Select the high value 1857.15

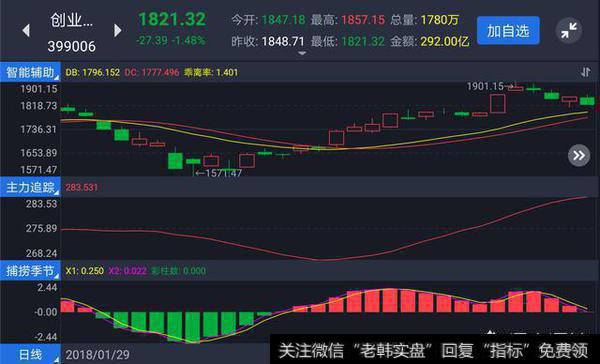tap(363, 20)
